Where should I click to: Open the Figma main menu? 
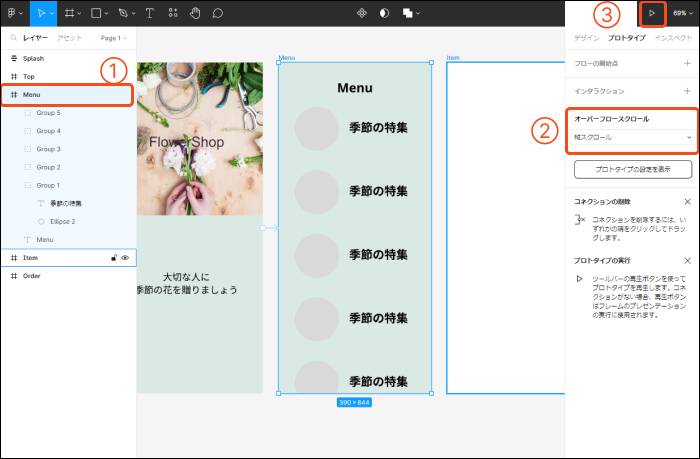coord(14,13)
